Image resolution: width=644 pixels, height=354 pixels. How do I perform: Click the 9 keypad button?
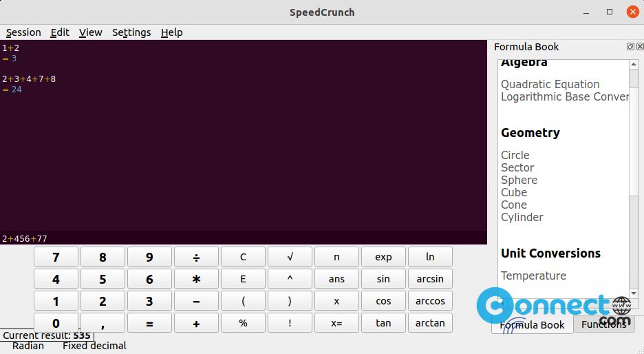(x=149, y=257)
